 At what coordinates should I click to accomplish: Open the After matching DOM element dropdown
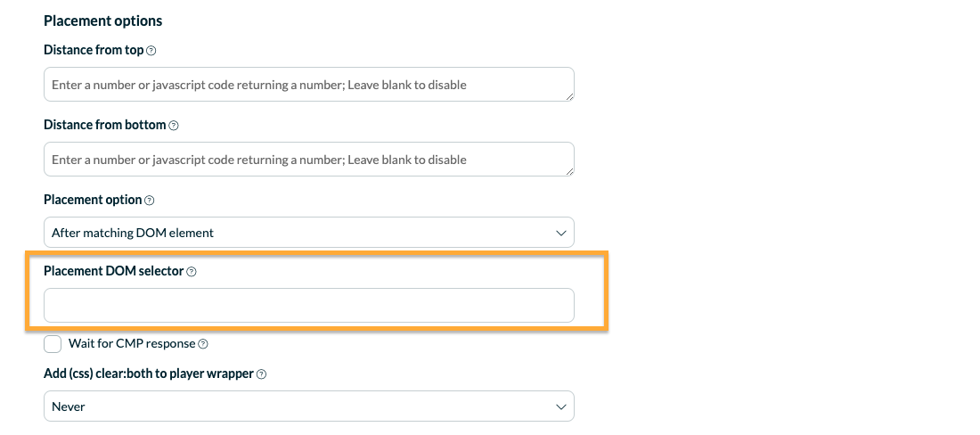point(309,233)
